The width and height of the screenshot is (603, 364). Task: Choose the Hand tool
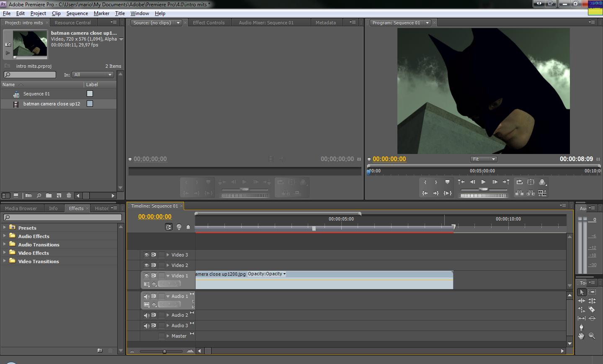(582, 336)
